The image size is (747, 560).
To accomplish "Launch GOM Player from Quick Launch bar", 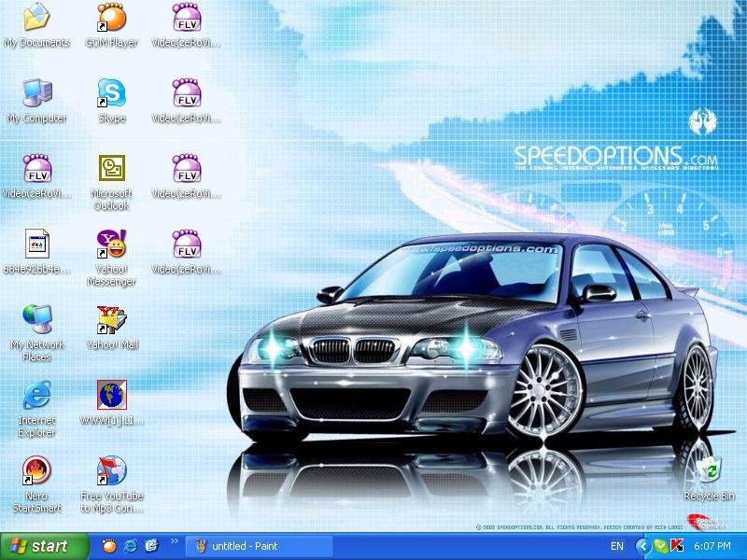I will point(109,546).
